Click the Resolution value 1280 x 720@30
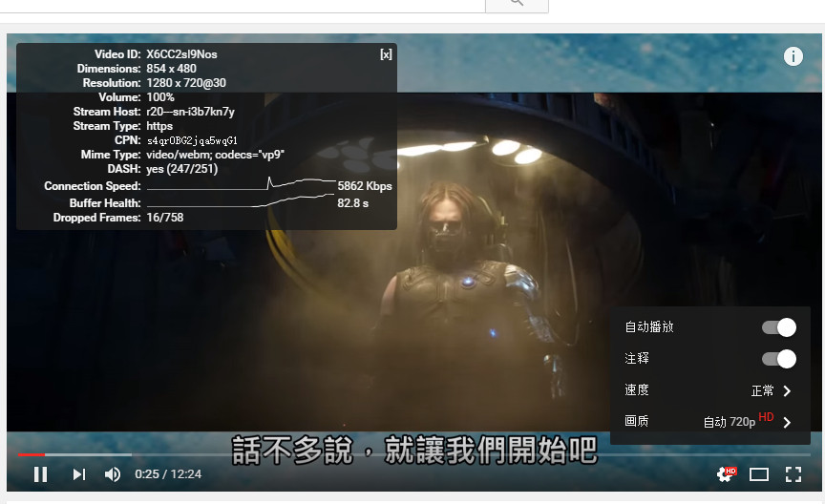825x504 pixels. tap(186, 83)
